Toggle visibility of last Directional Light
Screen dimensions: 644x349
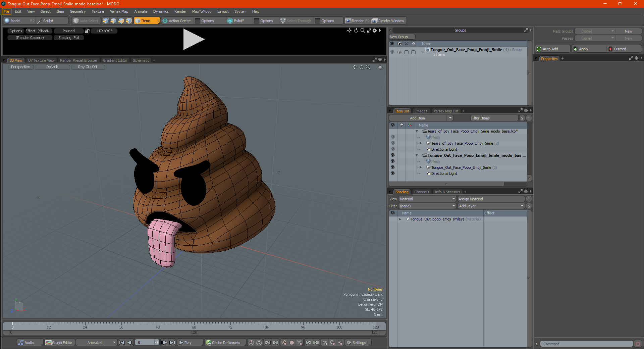(393, 173)
